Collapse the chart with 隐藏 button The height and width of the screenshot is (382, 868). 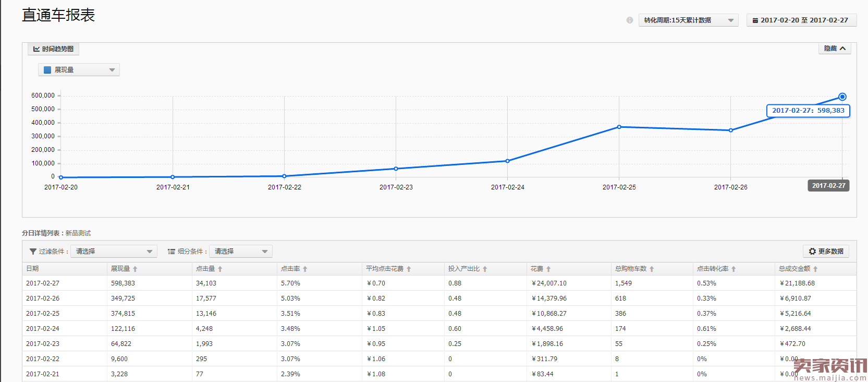click(x=835, y=49)
